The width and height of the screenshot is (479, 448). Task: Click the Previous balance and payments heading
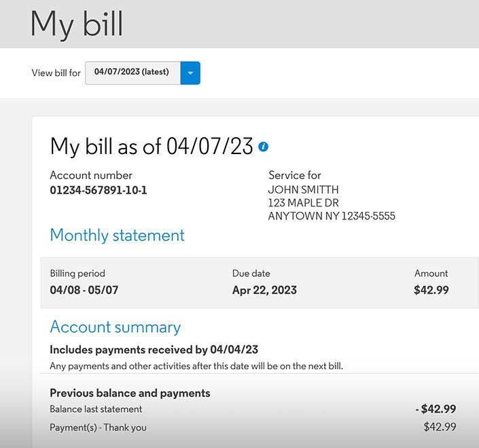130,393
